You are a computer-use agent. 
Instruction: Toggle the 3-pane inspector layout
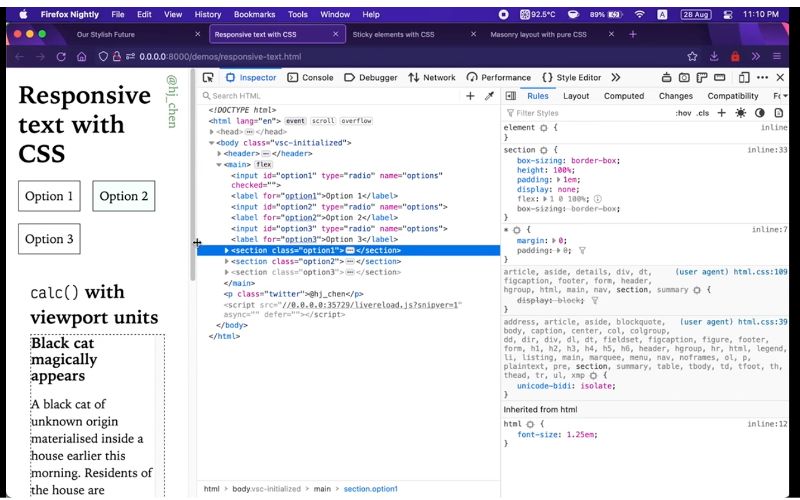point(510,96)
